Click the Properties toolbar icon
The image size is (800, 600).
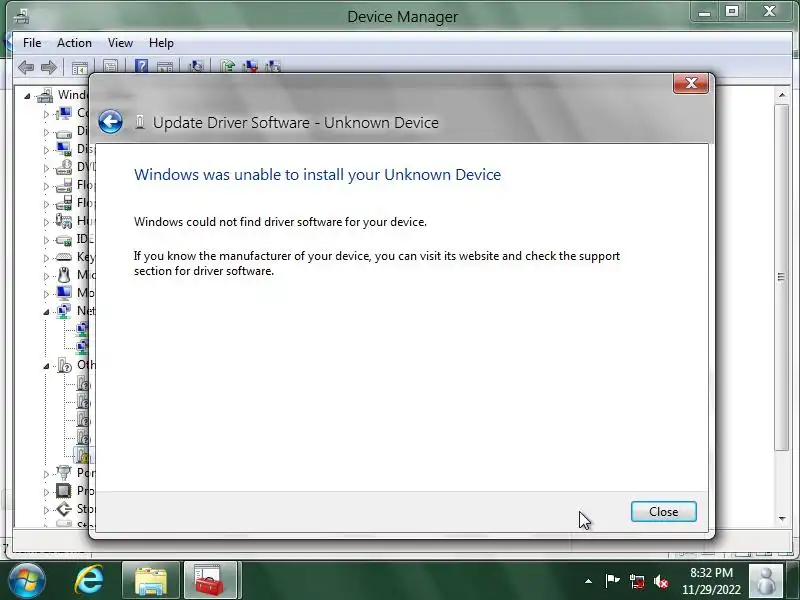pos(110,67)
